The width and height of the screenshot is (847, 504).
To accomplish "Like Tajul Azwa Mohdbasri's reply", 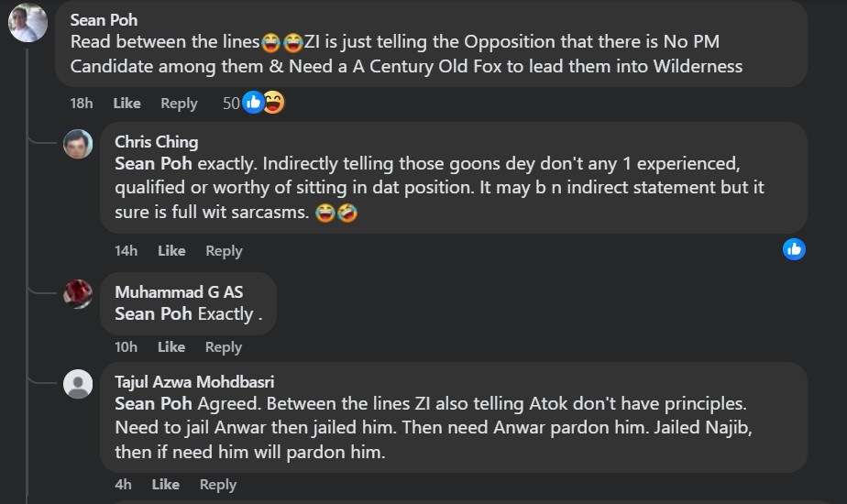I will pyautogui.click(x=165, y=485).
